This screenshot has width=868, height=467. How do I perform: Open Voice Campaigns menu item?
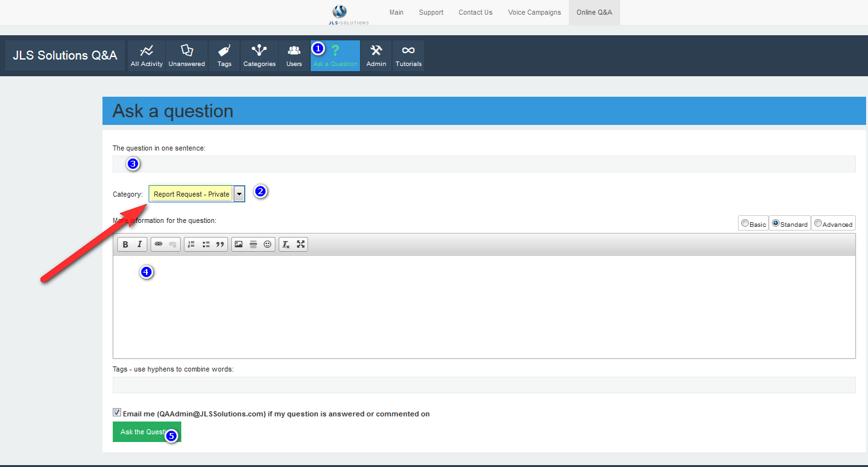click(534, 12)
